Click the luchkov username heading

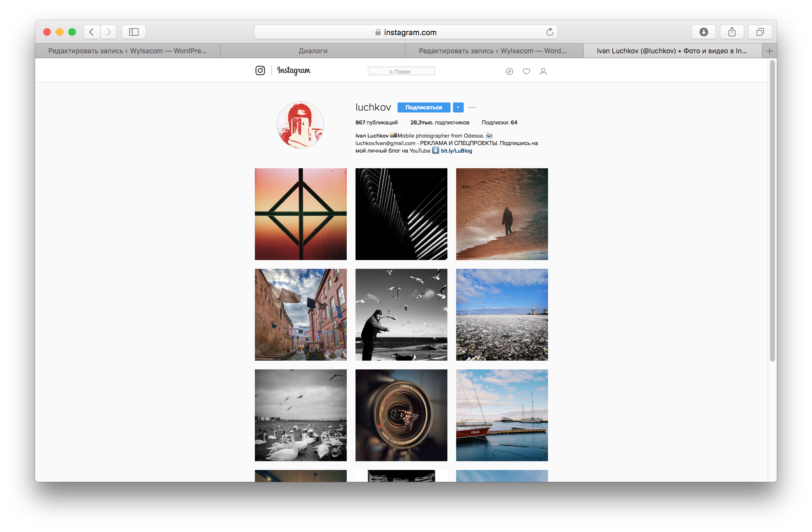373,107
